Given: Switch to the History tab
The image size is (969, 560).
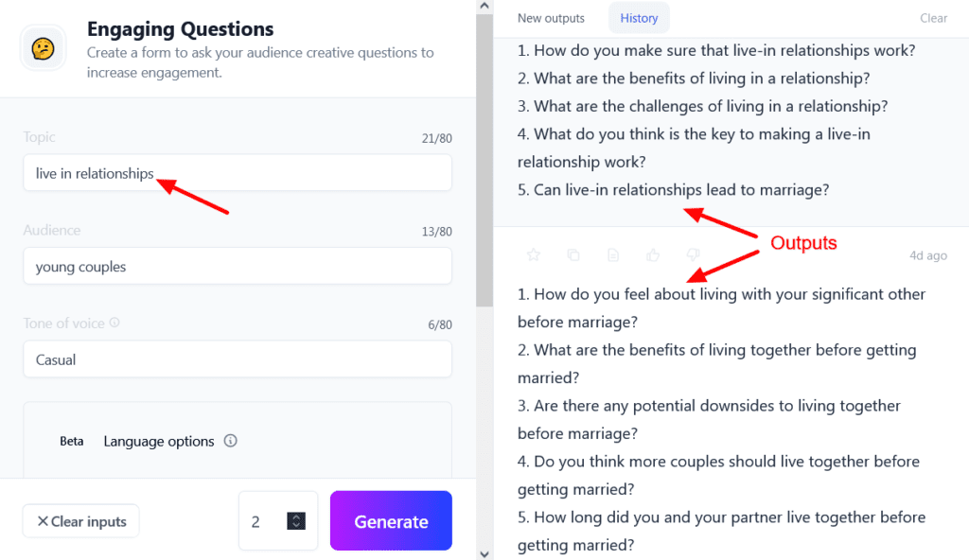Looking at the screenshot, I should [x=639, y=17].
